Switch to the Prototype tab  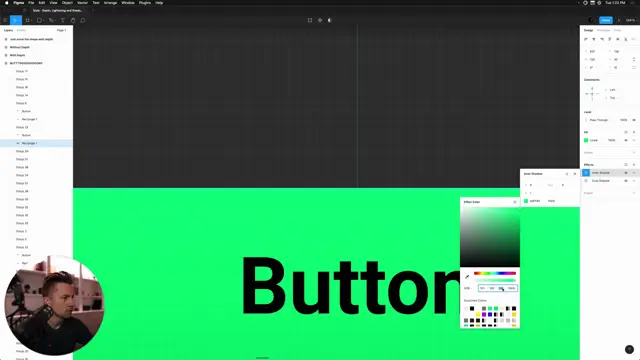pyautogui.click(x=603, y=30)
